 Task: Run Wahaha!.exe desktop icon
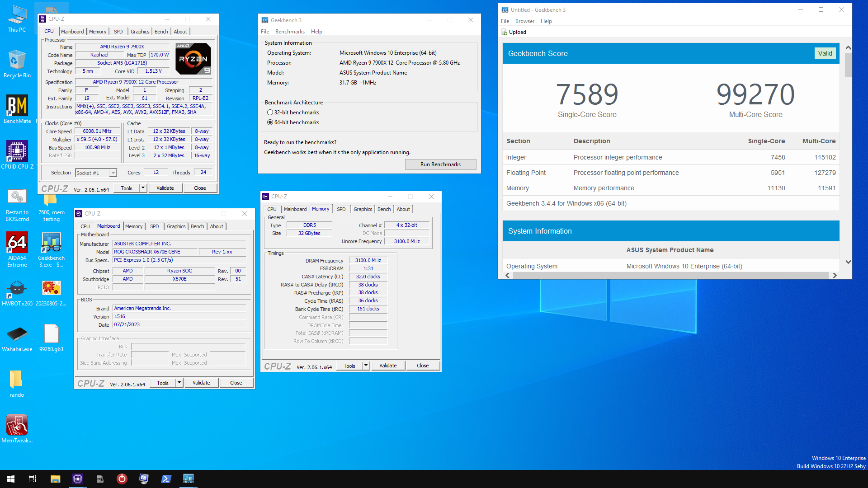[x=17, y=339]
